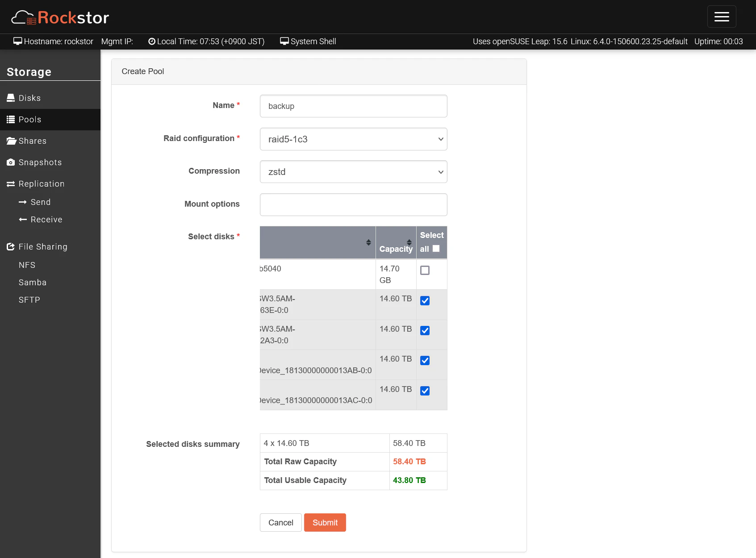Click the Receive left-arrow icon
This screenshot has height=558, width=756.
(x=23, y=220)
